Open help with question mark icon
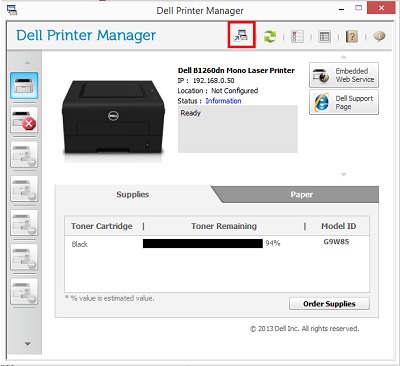Viewport: 400px width, 366px height. tap(352, 36)
